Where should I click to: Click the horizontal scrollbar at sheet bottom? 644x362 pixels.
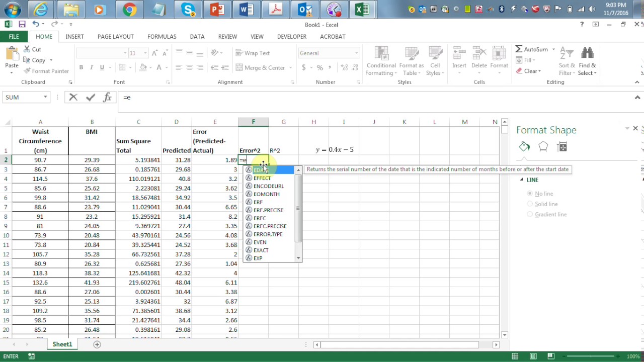point(403,345)
